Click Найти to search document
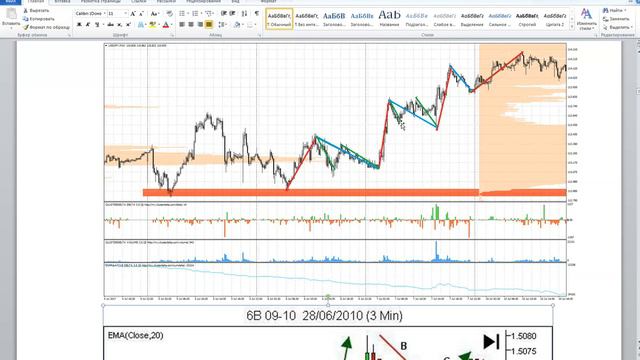The image size is (640, 360). [616, 11]
